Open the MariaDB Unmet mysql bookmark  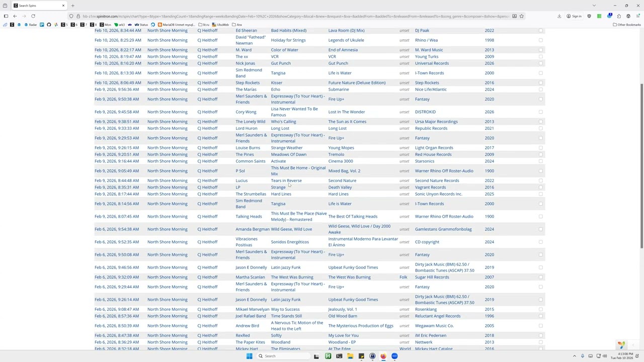176,25
